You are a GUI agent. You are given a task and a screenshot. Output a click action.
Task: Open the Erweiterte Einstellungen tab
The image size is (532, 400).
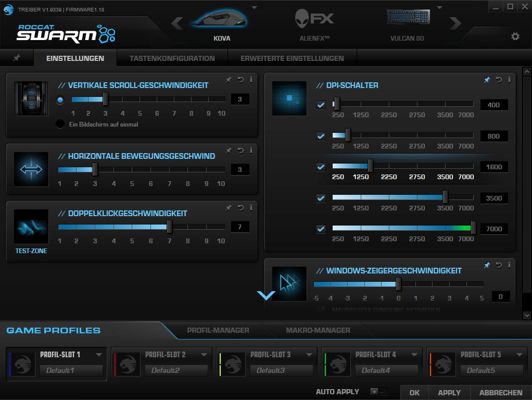coord(292,58)
